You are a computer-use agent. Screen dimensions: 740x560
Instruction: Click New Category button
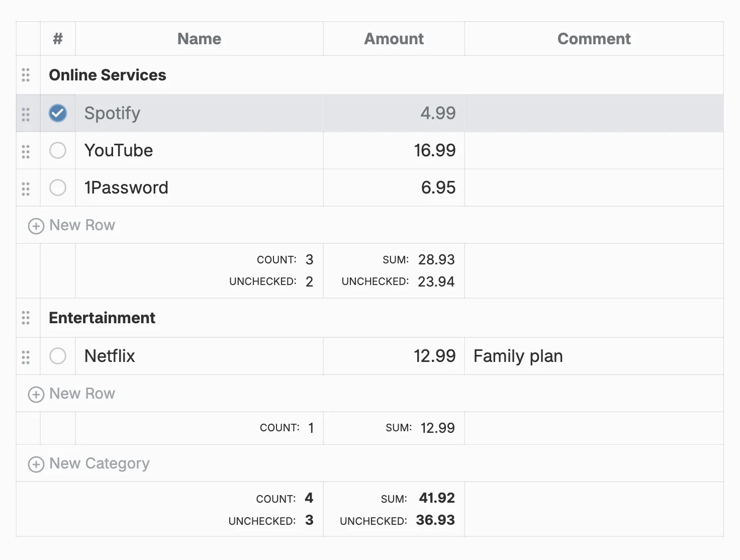click(x=89, y=463)
